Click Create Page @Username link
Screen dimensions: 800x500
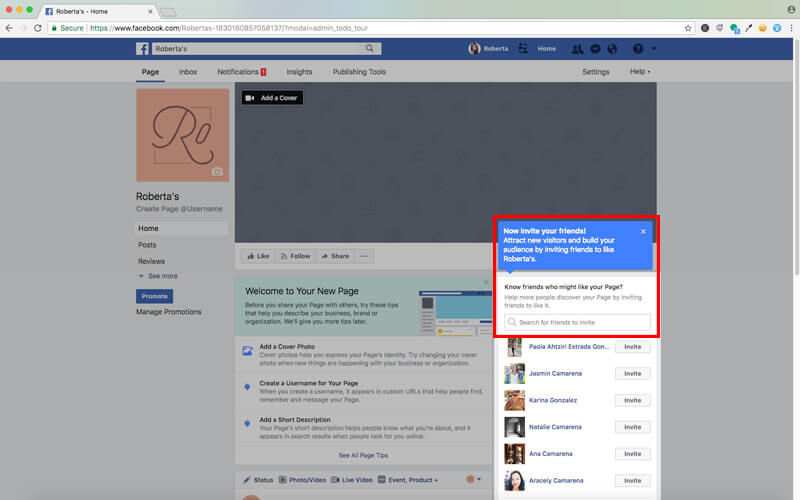(179, 209)
